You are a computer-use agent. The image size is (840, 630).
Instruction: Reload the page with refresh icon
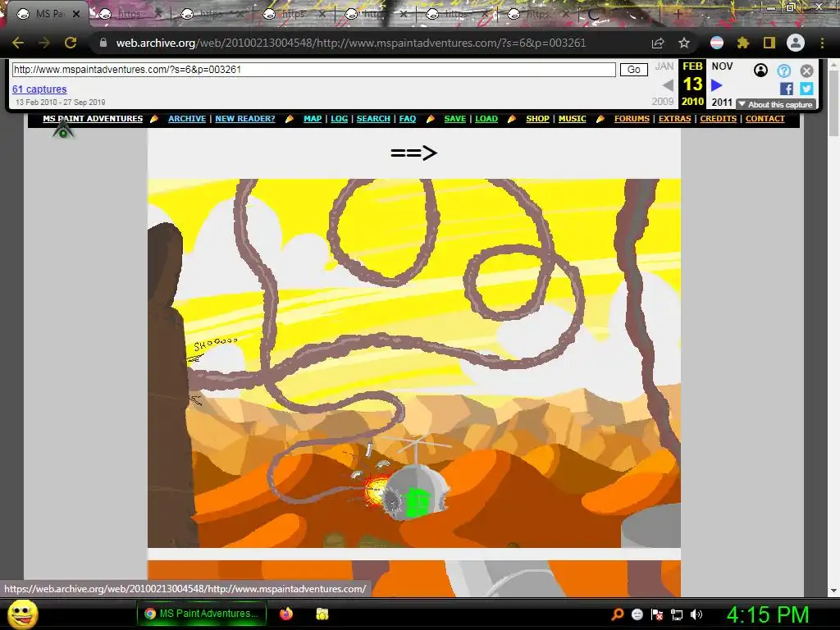[71, 43]
